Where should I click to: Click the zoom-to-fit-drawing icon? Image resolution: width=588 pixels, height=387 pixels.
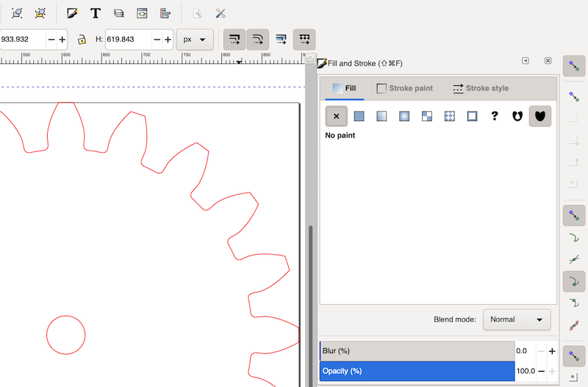tap(40, 13)
